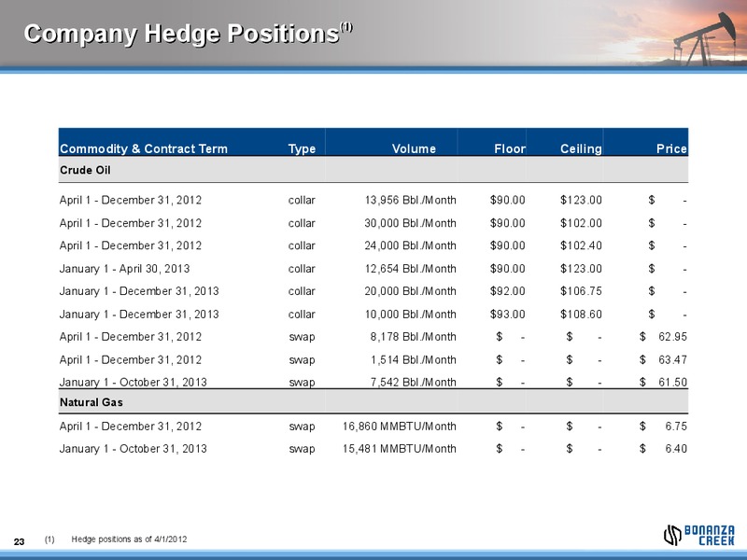This screenshot has height=560, width=747.
Task: Click the 30,000 Bbl./Month volume cell
Action: click(x=410, y=223)
